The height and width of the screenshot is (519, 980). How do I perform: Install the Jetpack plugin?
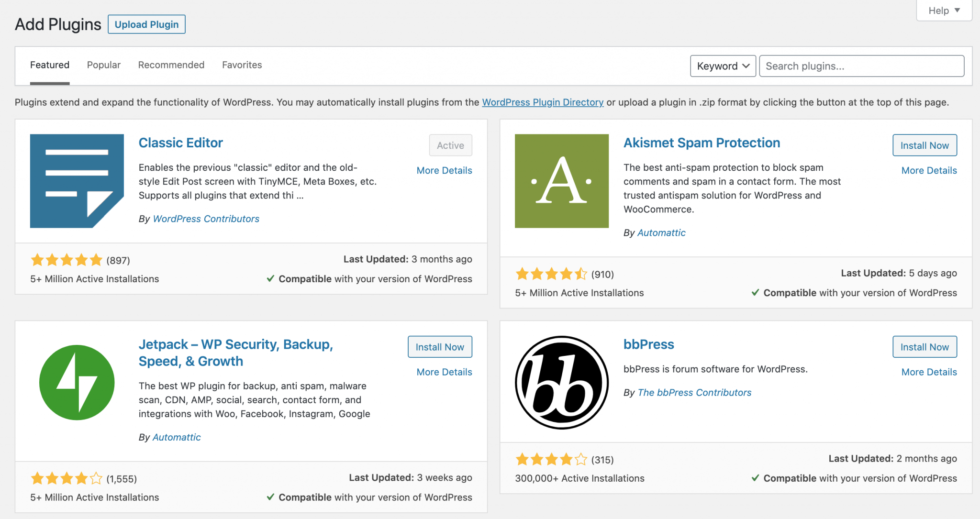click(x=439, y=347)
